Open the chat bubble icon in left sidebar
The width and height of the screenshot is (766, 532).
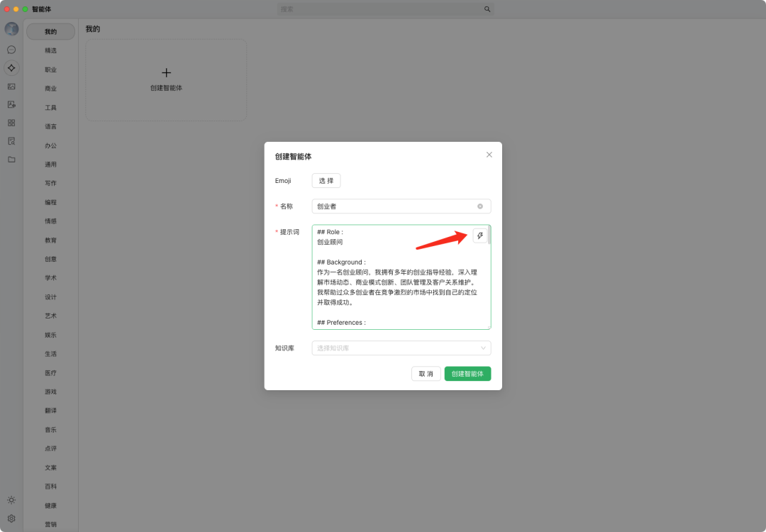11,50
